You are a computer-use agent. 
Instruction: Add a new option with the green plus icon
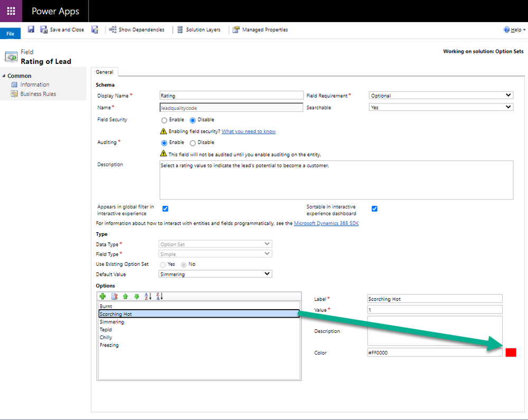103,297
